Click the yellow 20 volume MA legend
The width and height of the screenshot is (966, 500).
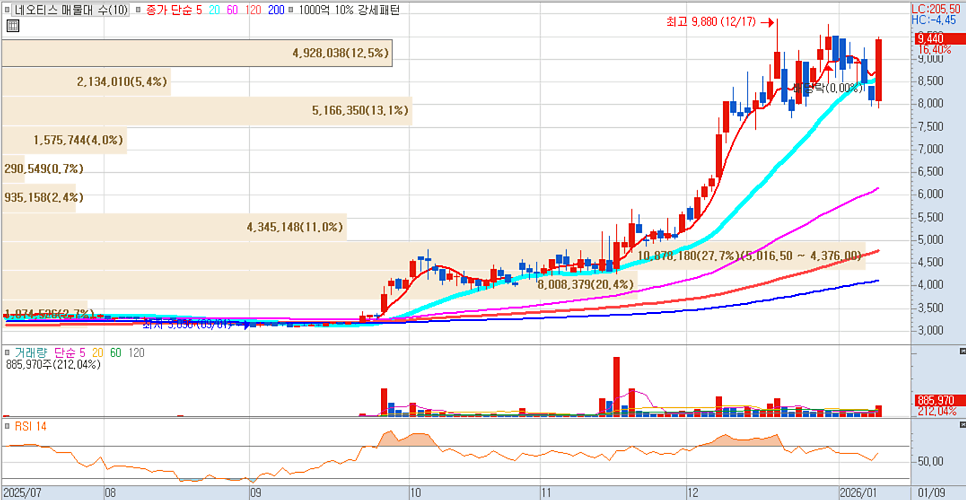(x=97, y=353)
